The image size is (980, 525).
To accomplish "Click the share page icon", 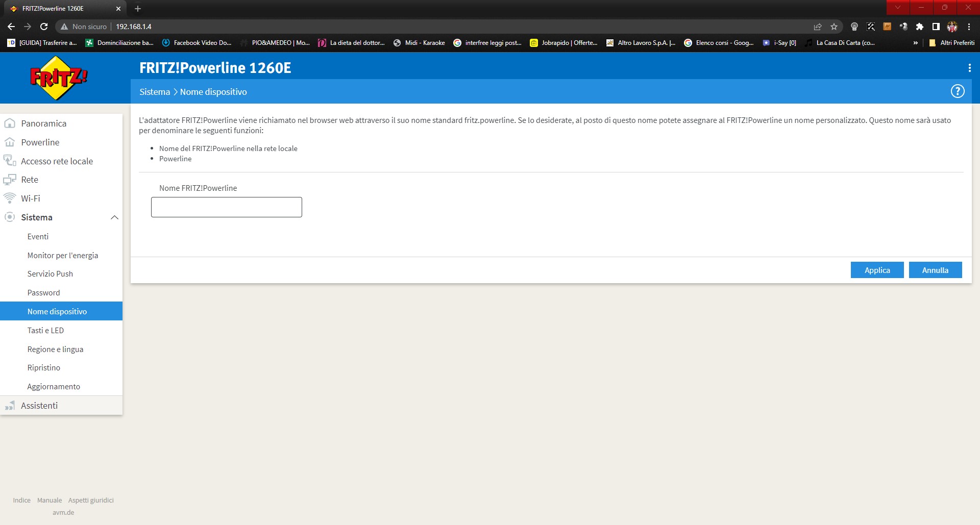I will coord(818,27).
